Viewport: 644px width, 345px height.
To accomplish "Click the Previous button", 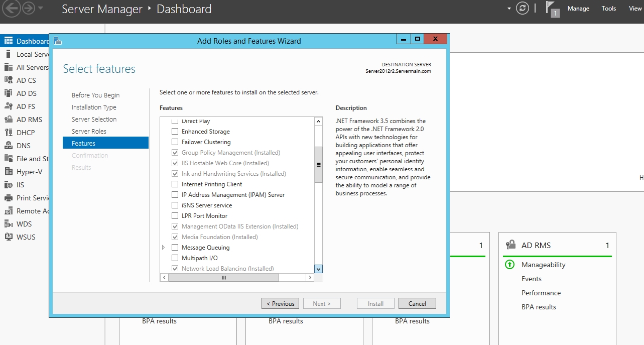I will pyautogui.click(x=280, y=303).
